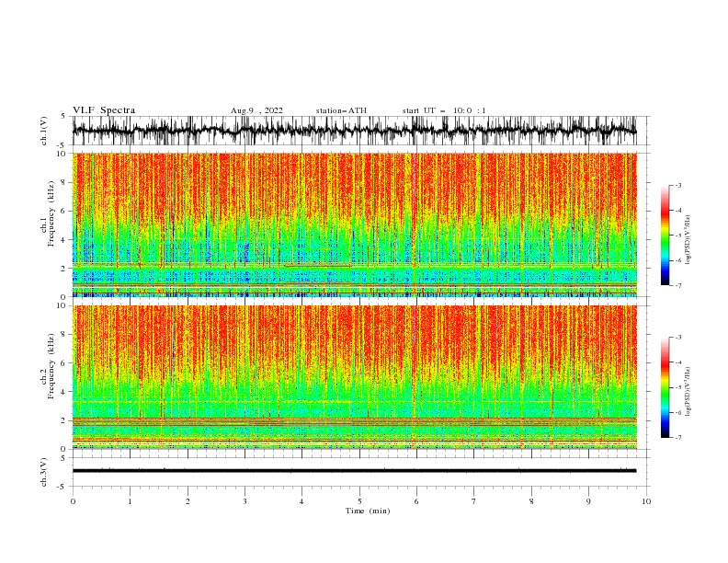Click the 'ch.1(V)' waveform axis label
The width and height of the screenshot is (728, 563).
pyautogui.click(x=44, y=131)
